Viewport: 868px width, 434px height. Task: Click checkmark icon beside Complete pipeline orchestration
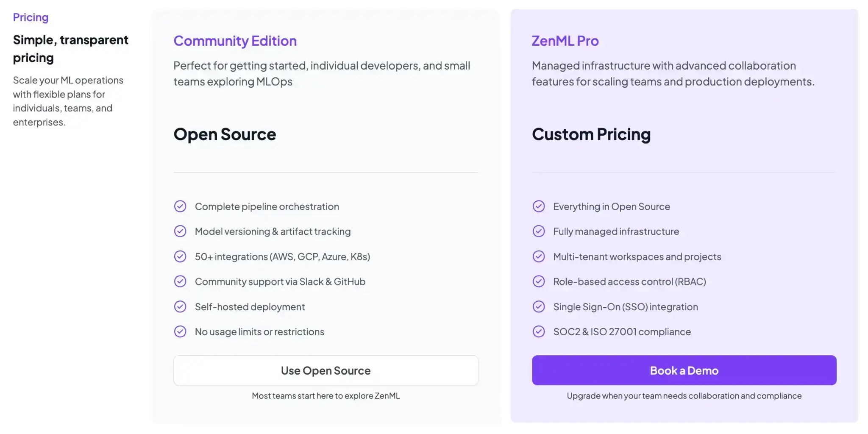point(180,206)
